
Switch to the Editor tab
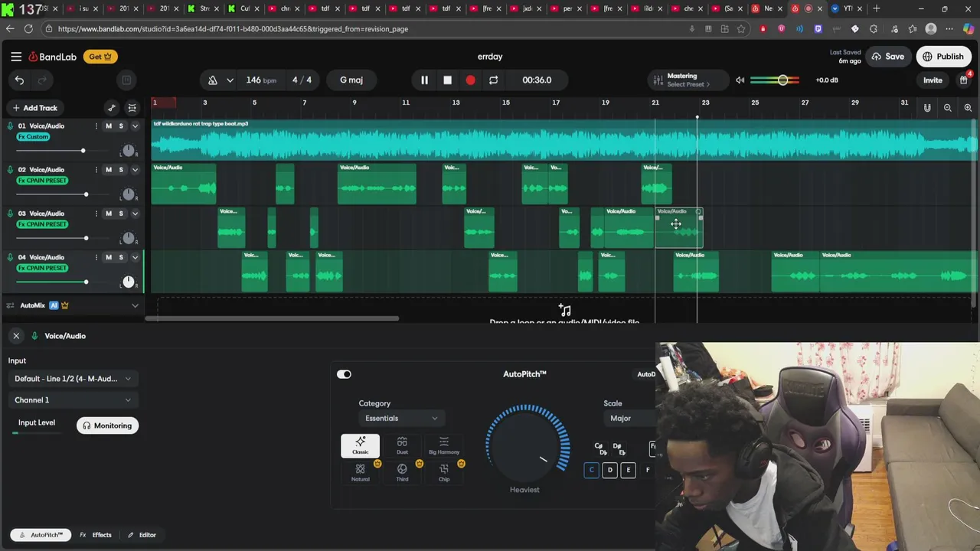(x=142, y=535)
